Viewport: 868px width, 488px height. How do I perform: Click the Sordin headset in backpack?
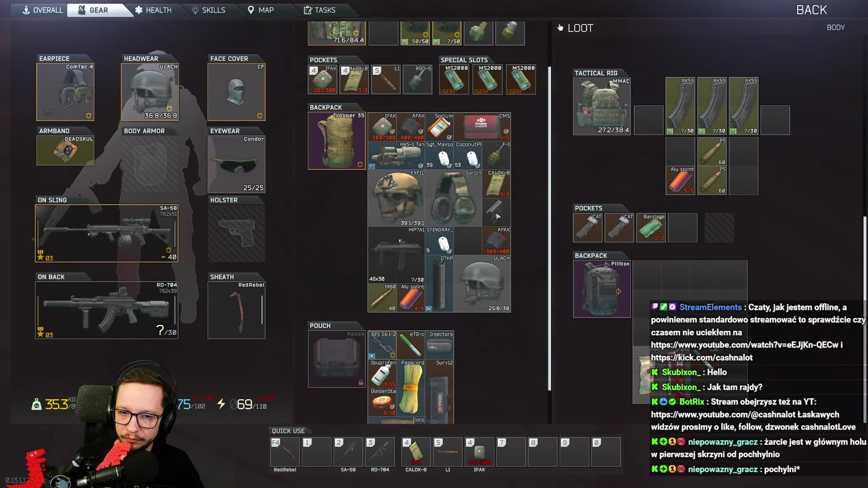453,198
